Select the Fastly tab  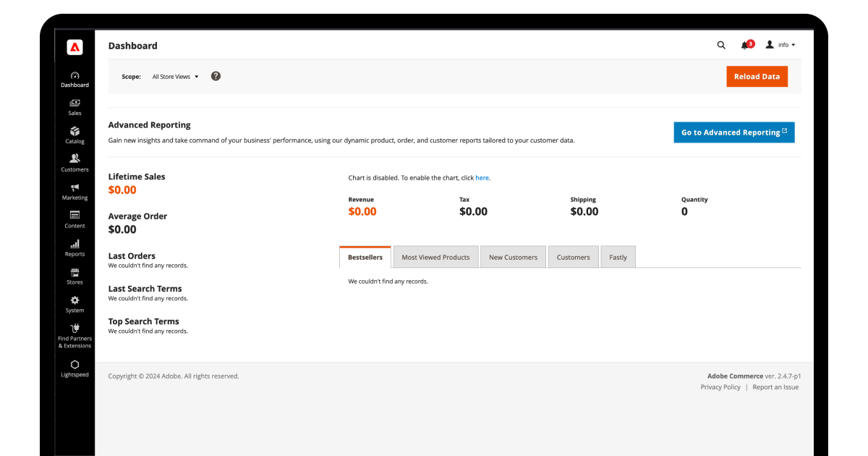point(618,256)
